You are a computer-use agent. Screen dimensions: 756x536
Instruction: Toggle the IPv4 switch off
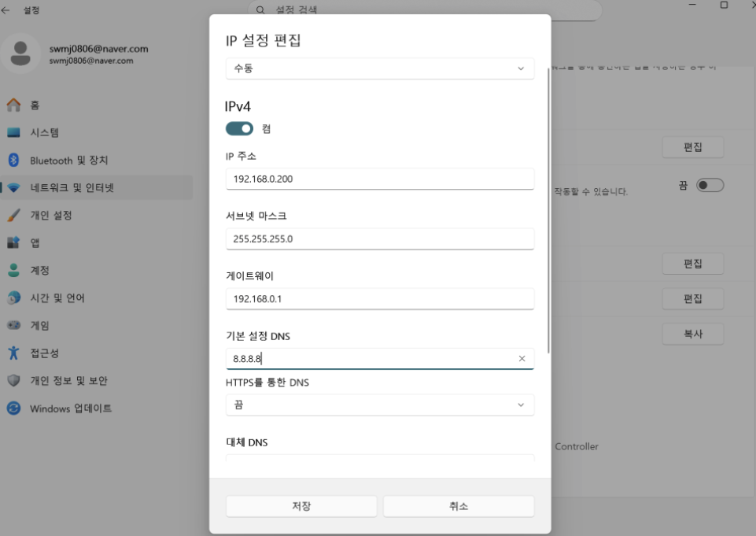(239, 128)
